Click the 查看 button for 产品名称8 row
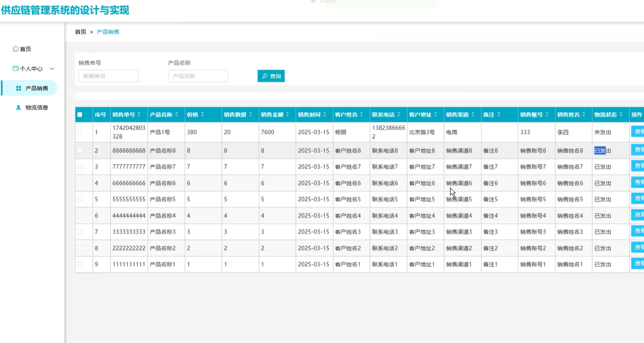 point(637,150)
